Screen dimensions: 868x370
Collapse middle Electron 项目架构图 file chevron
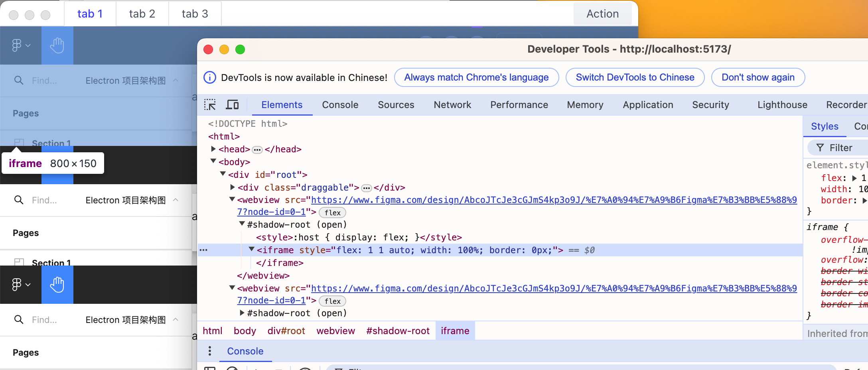tap(176, 200)
